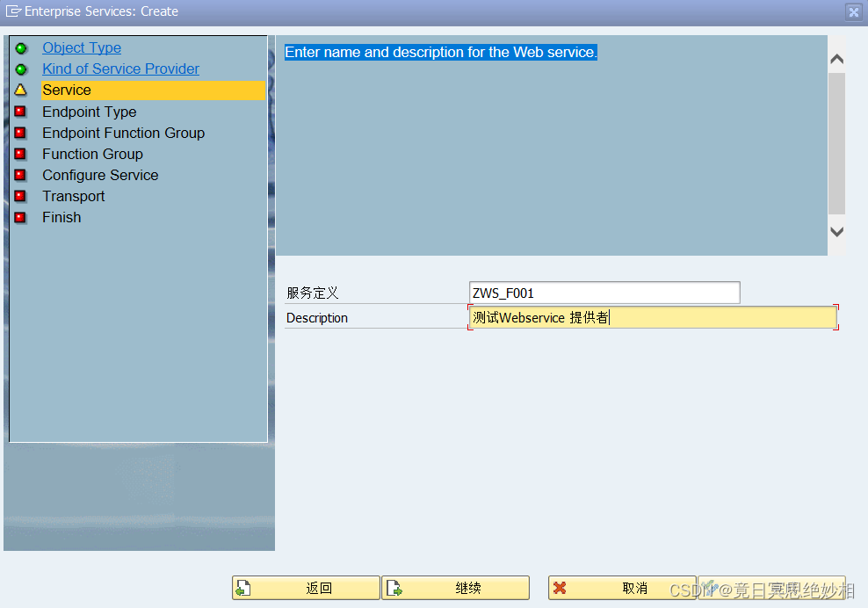Click the green status icon beside Object Type
The height and width of the screenshot is (608, 868).
click(x=20, y=47)
